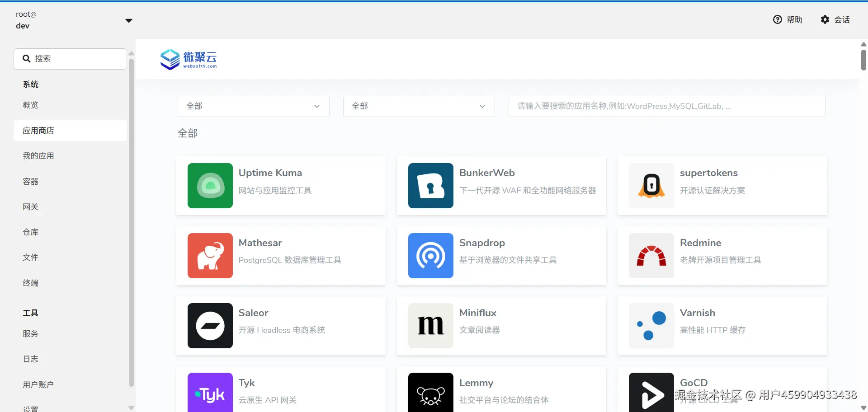Click the PostgreSQL 数据库管理工具 description

tap(290, 260)
